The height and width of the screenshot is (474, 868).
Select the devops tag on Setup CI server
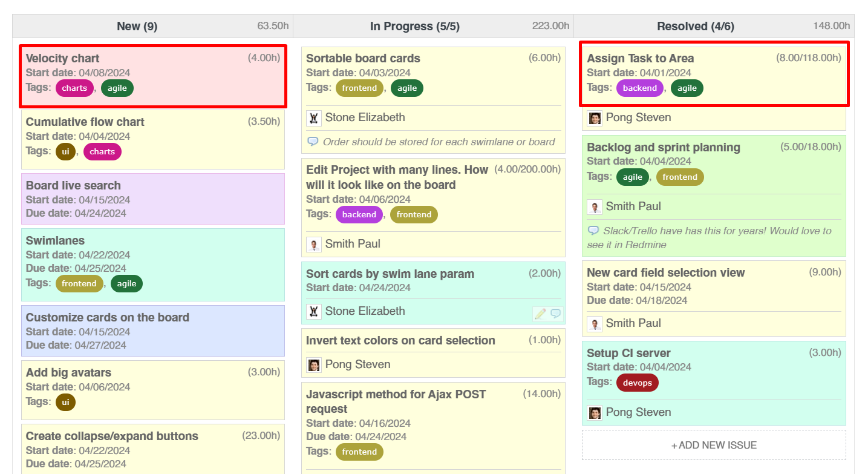pyautogui.click(x=637, y=382)
